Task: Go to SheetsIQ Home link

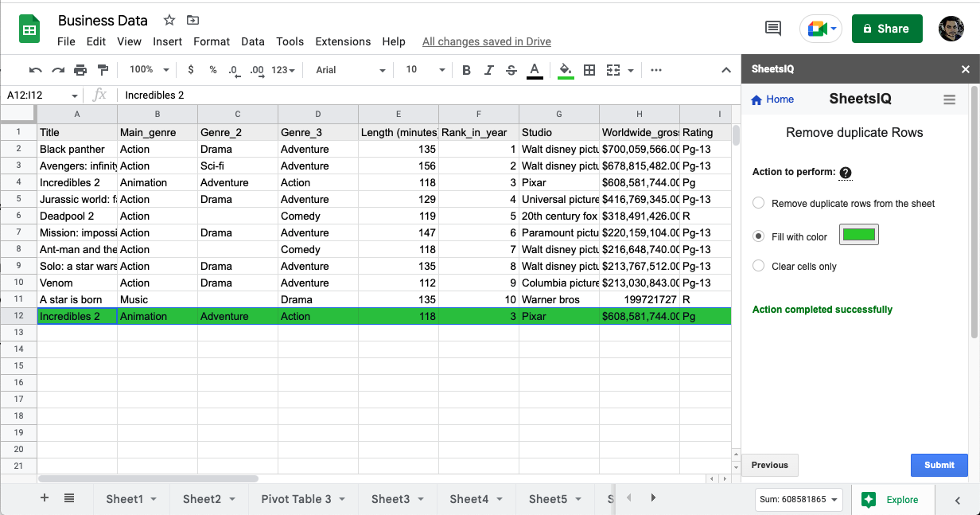Action: pos(772,99)
